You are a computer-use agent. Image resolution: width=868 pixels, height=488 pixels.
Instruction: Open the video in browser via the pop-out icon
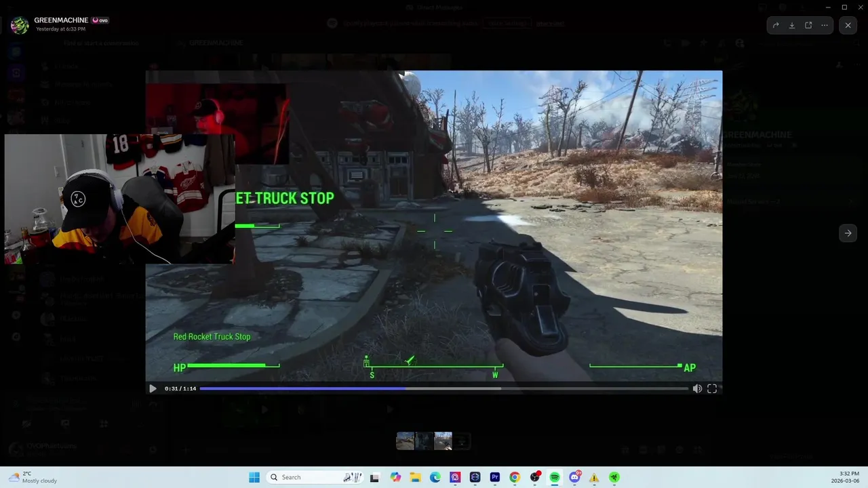point(808,25)
